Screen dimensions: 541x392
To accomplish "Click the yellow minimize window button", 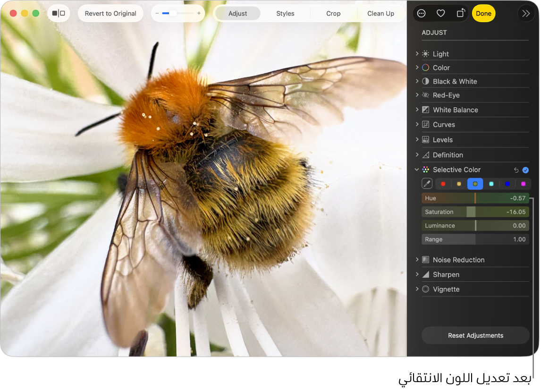I will pyautogui.click(x=25, y=13).
